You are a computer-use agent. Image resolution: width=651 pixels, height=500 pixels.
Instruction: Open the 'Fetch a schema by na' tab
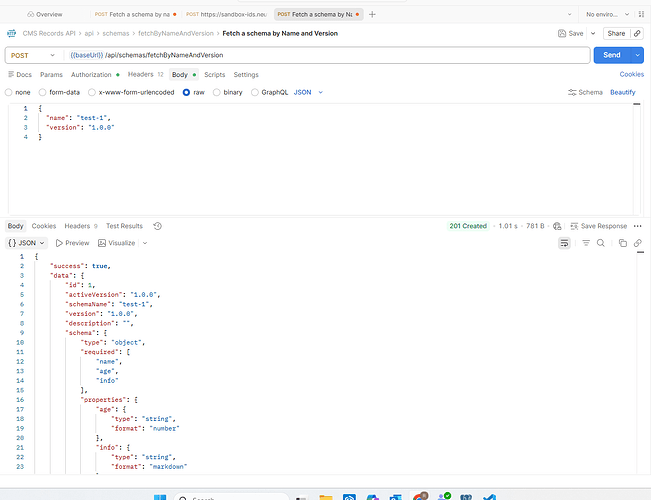pyautogui.click(x=135, y=14)
